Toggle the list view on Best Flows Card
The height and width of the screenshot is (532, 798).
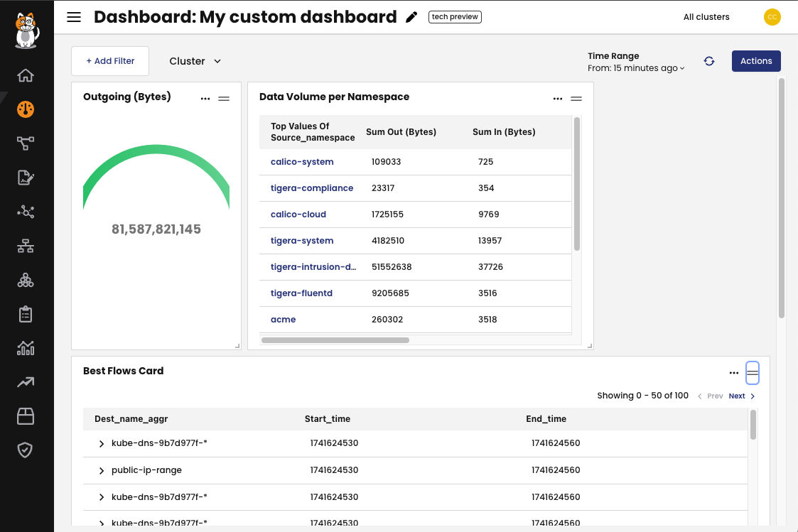753,372
